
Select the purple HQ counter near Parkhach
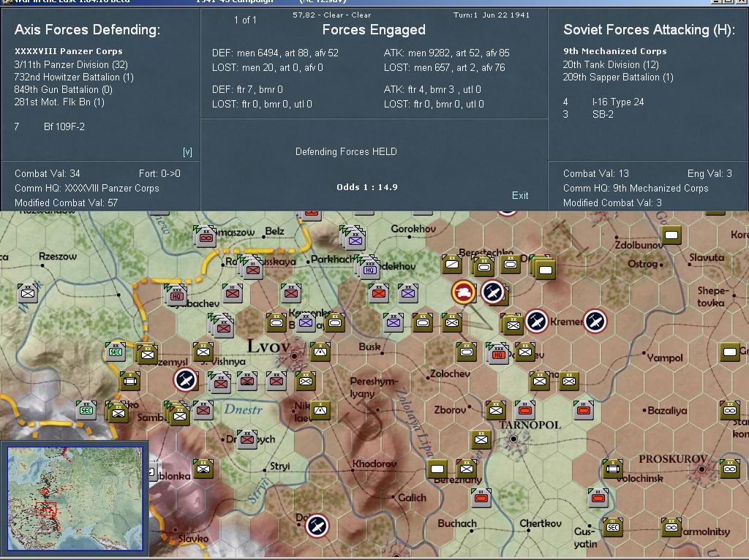click(369, 269)
